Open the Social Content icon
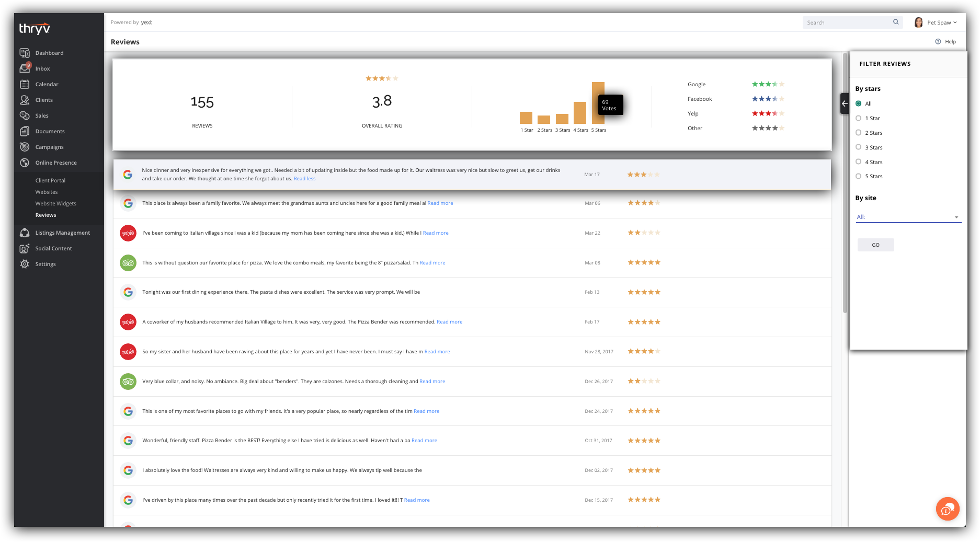This screenshot has width=980, height=542. (x=25, y=248)
